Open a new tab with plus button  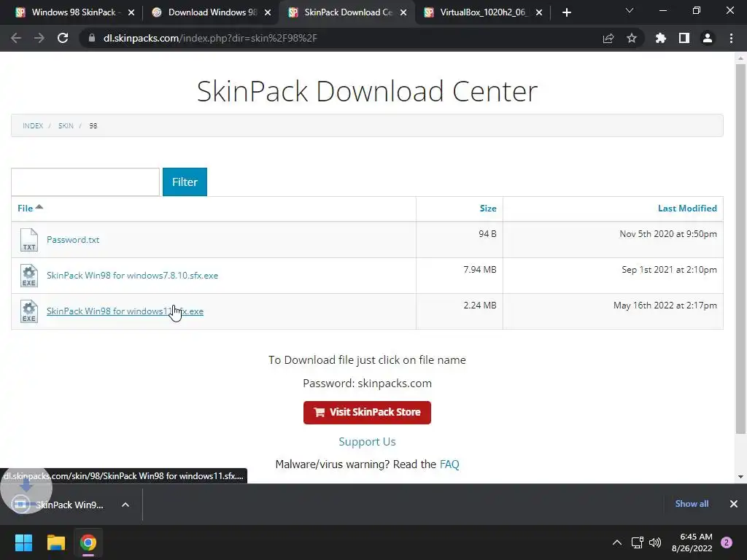[x=566, y=12]
